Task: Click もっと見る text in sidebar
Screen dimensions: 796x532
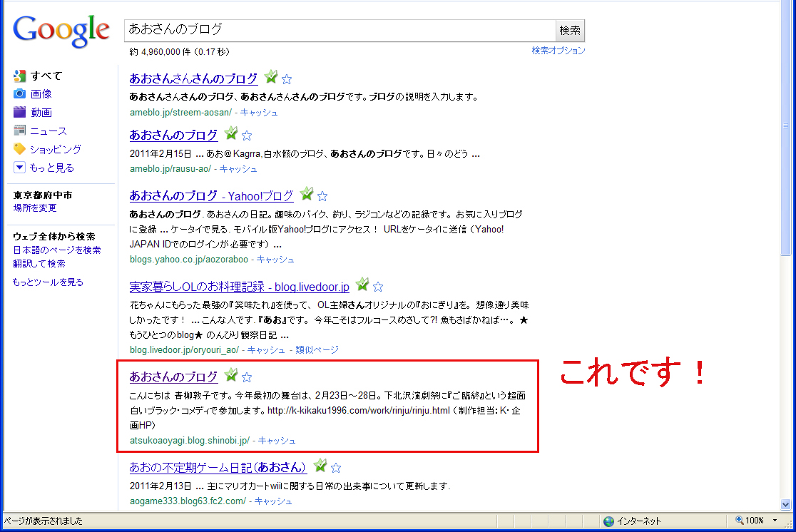Action: click(52, 168)
